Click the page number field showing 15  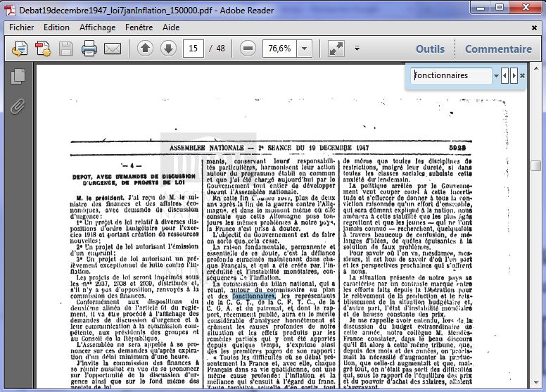click(x=193, y=49)
